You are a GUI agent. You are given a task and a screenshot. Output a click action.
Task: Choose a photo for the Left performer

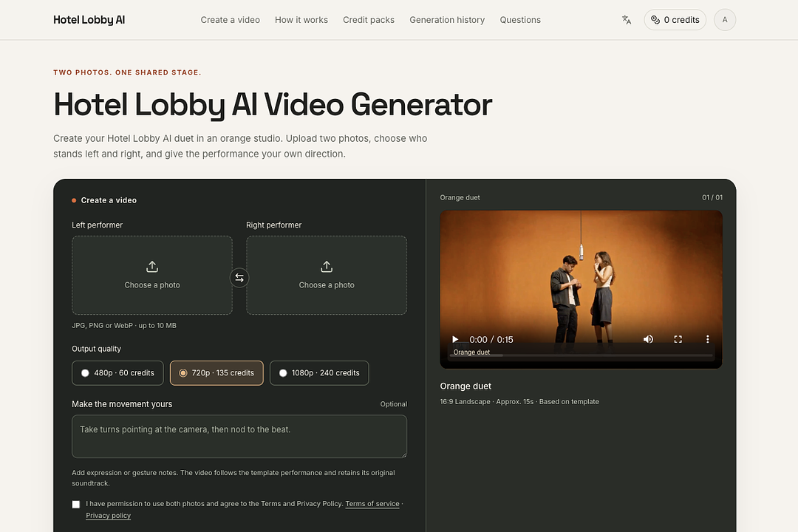pyautogui.click(x=152, y=275)
